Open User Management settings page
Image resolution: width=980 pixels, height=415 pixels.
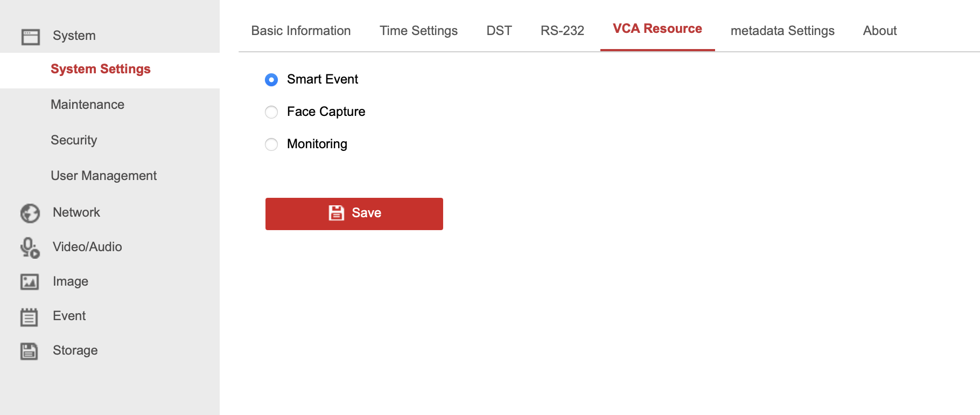104,176
